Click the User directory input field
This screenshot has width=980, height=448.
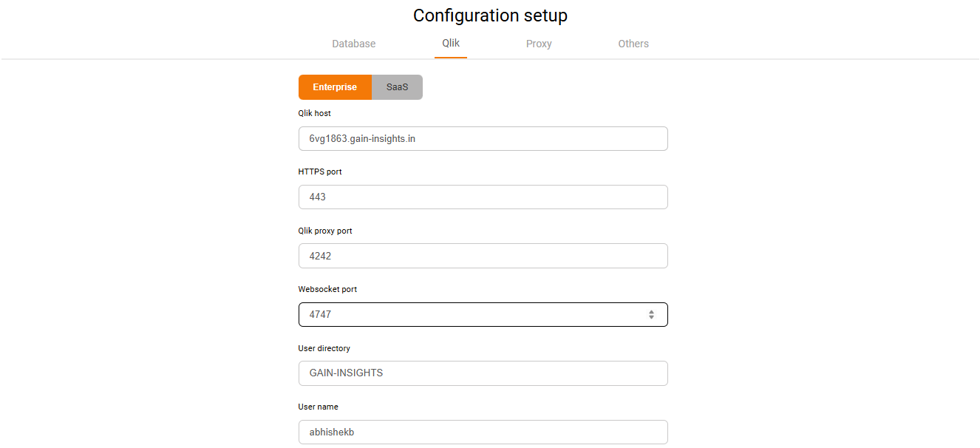[x=483, y=373]
